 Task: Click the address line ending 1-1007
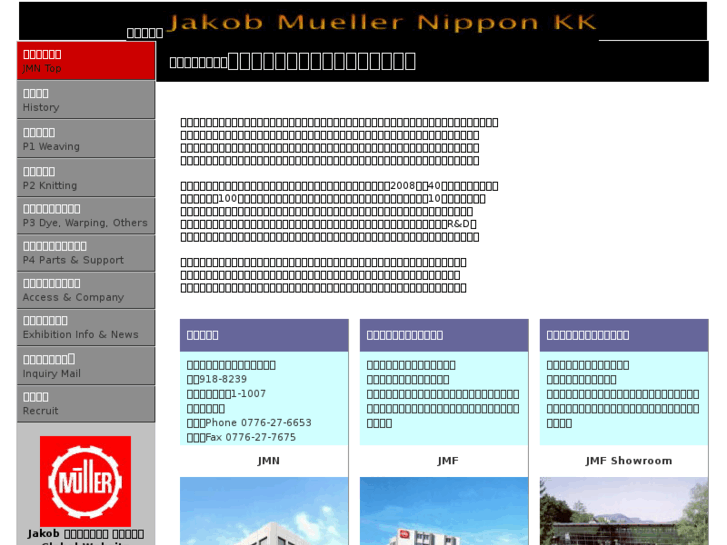[226, 393]
